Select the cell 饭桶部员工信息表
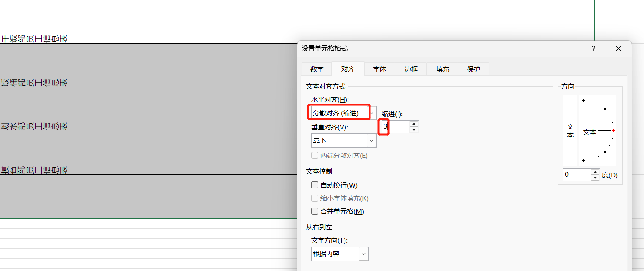 tap(148, 66)
